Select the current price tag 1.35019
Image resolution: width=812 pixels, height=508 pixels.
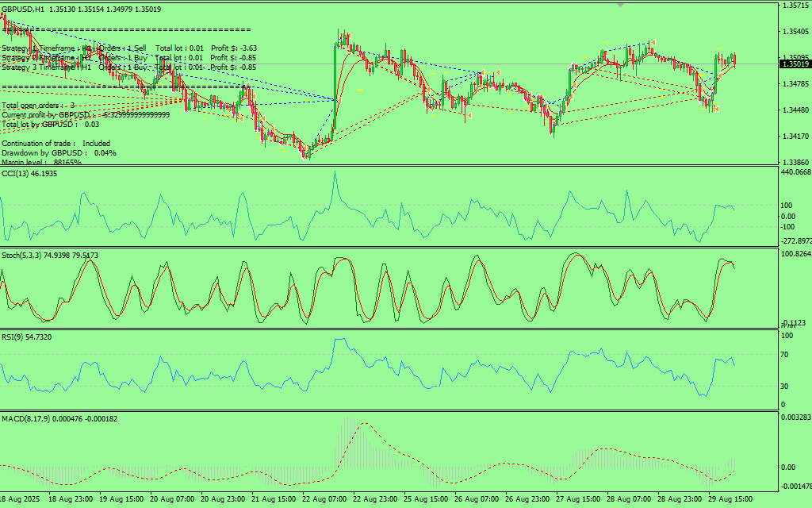click(x=794, y=64)
